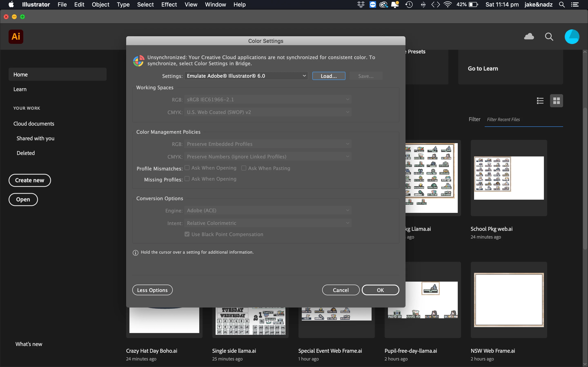The image size is (588, 367).
Task: Open the Effect menu
Action: 169,5
